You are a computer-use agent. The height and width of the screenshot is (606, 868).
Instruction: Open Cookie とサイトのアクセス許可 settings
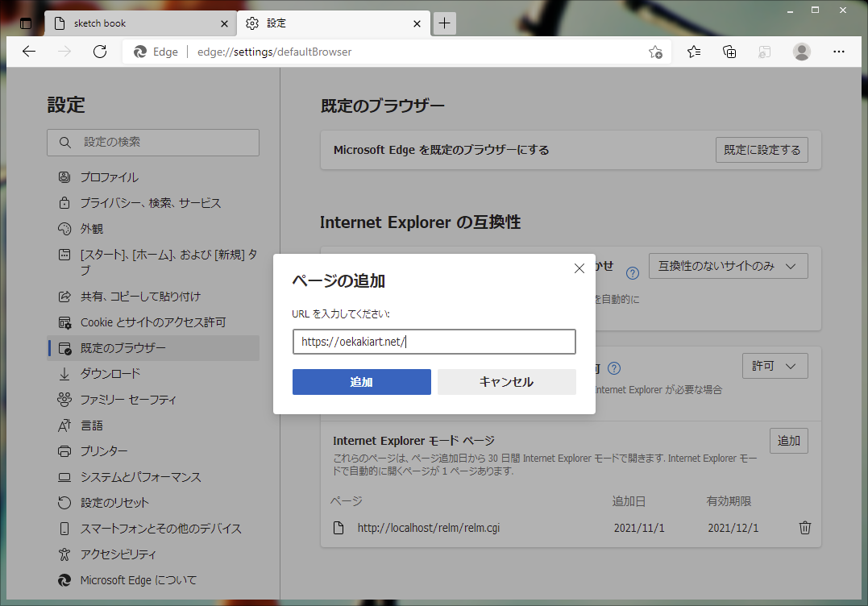(x=153, y=322)
